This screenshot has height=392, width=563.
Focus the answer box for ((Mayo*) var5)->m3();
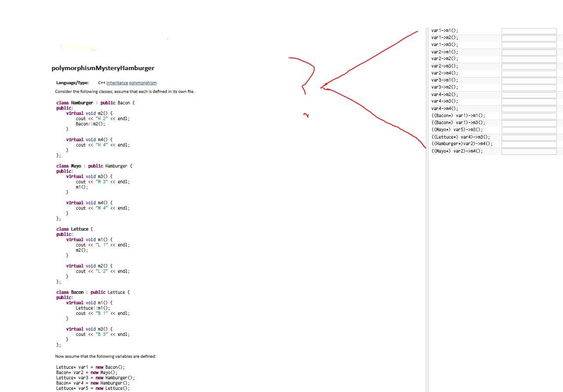point(529,129)
